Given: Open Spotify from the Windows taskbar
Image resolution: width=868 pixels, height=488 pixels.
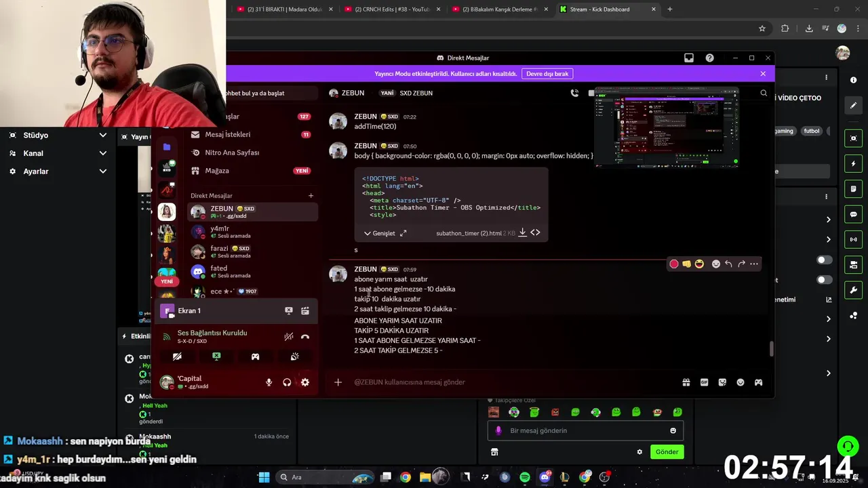Looking at the screenshot, I should [x=525, y=477].
